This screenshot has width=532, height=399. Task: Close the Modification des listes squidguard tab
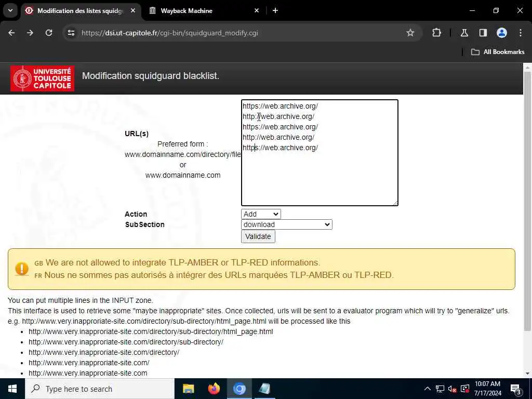tap(133, 11)
